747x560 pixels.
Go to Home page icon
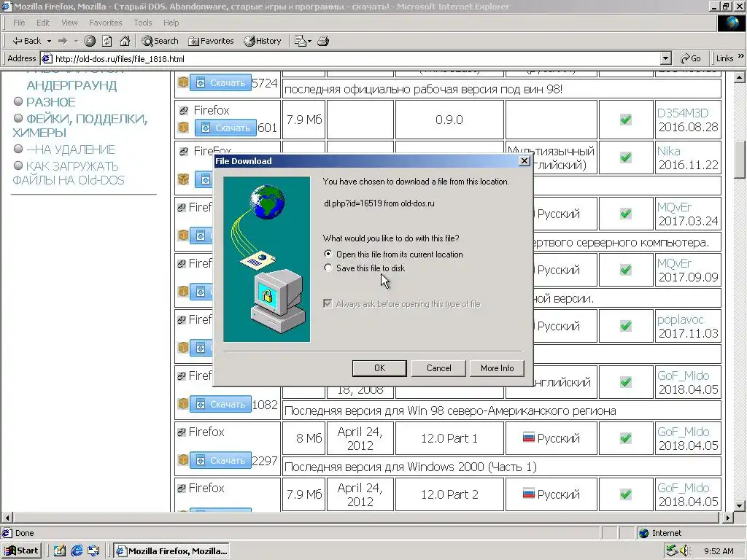point(125,41)
